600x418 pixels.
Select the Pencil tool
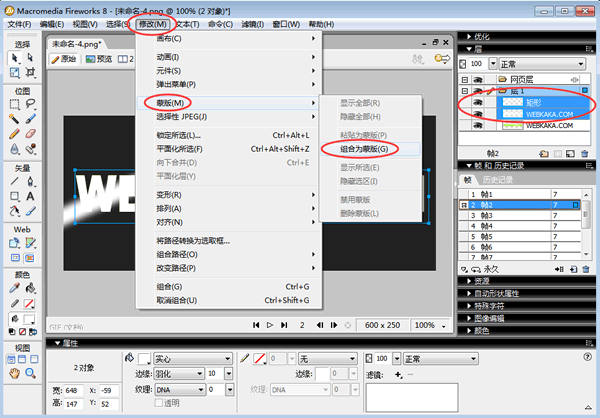[15, 134]
